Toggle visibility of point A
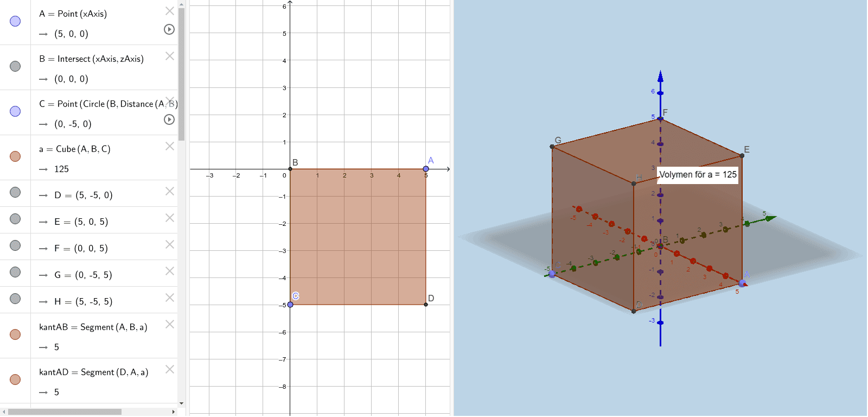 15,21
